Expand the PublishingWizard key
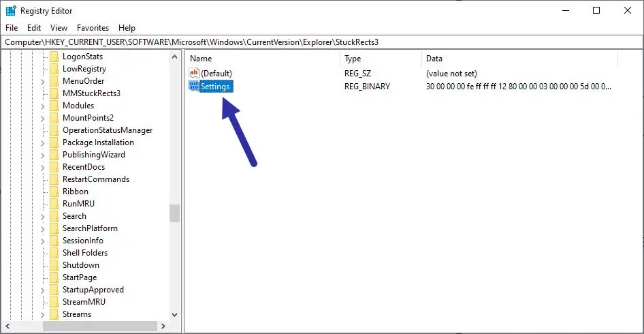 [43, 155]
